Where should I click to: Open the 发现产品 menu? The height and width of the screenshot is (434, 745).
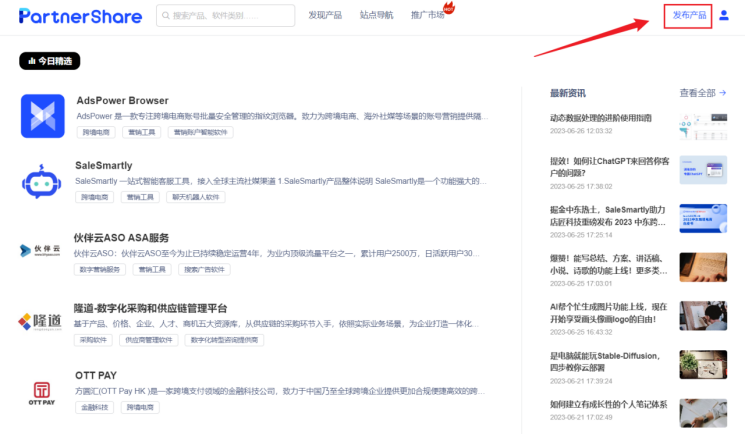coord(325,15)
